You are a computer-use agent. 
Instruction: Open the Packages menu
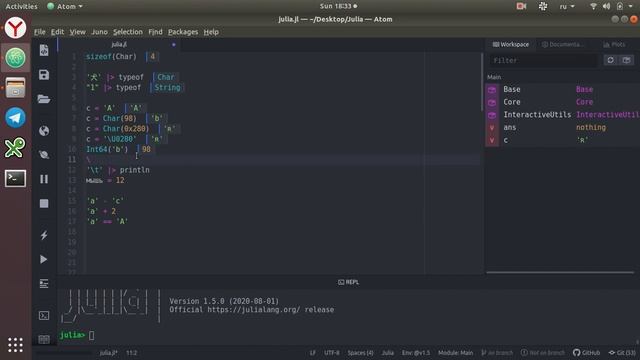183,32
